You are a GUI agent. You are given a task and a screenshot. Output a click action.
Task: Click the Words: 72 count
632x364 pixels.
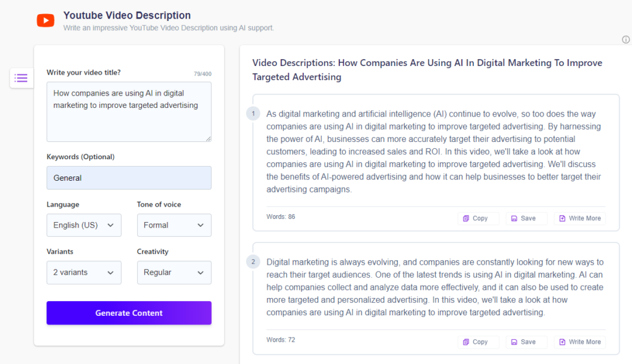(x=281, y=340)
